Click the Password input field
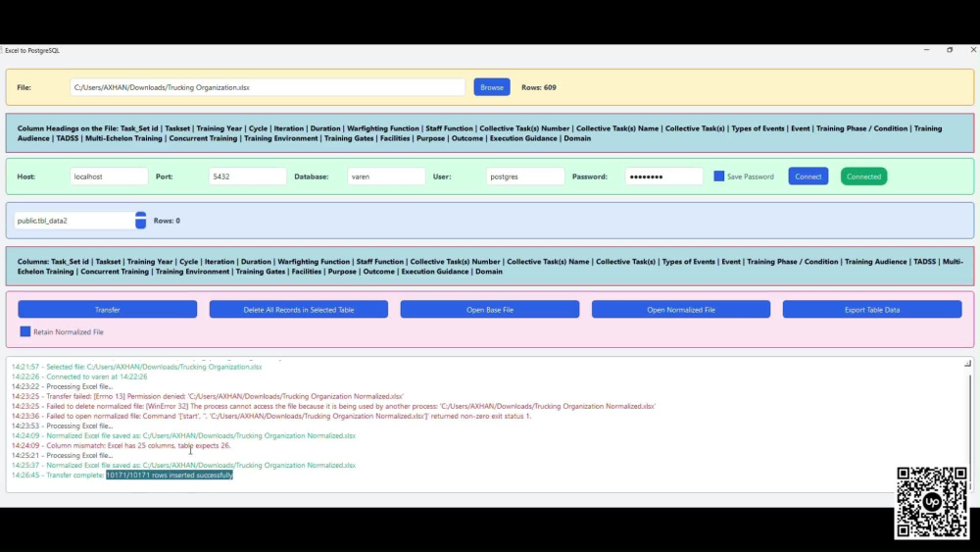The width and height of the screenshot is (980, 552). click(663, 176)
